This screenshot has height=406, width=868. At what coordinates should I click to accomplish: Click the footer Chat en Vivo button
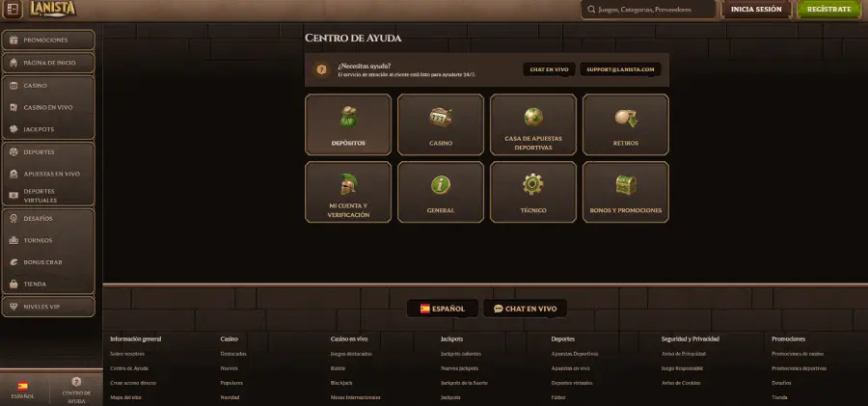click(x=525, y=309)
